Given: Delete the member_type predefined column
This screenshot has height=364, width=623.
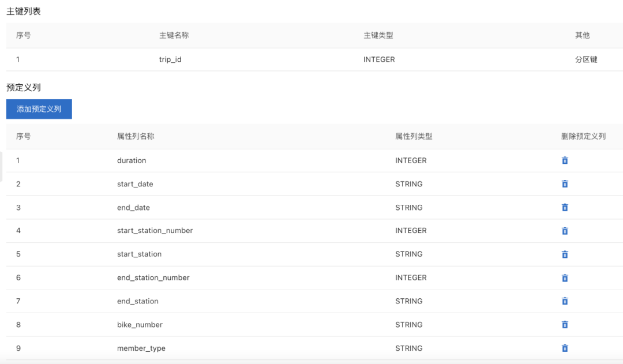Looking at the screenshot, I should point(565,348).
